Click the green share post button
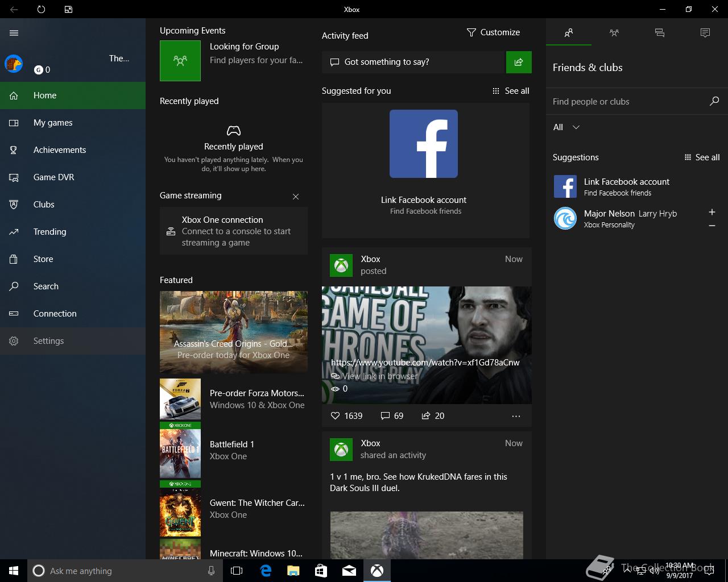The height and width of the screenshot is (582, 728). tap(519, 62)
